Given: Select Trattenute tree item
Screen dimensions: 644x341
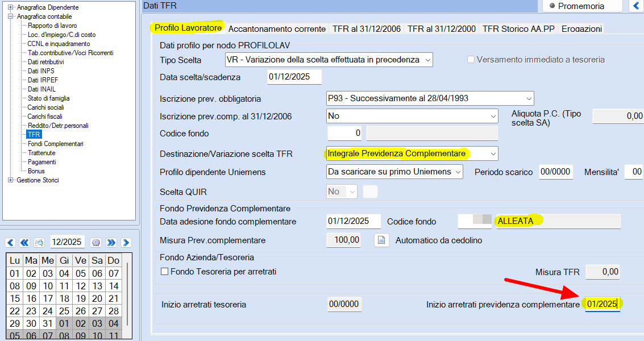Looking at the screenshot, I should 41,152.
